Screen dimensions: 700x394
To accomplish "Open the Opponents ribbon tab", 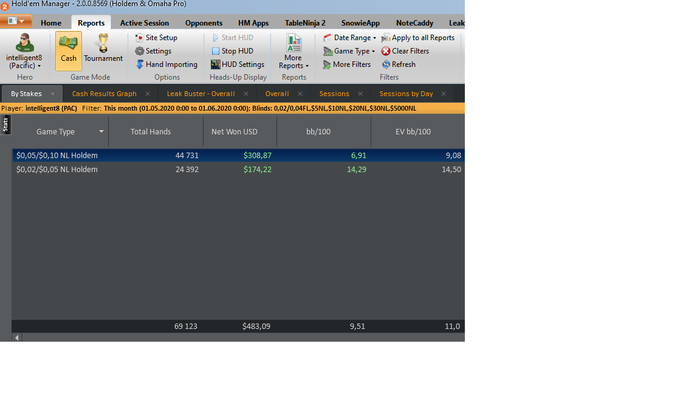I will click(204, 23).
